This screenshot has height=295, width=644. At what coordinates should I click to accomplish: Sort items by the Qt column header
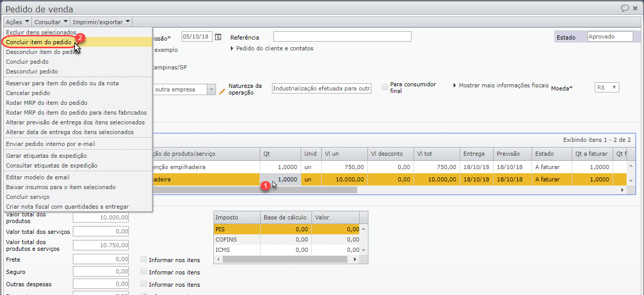coord(280,154)
